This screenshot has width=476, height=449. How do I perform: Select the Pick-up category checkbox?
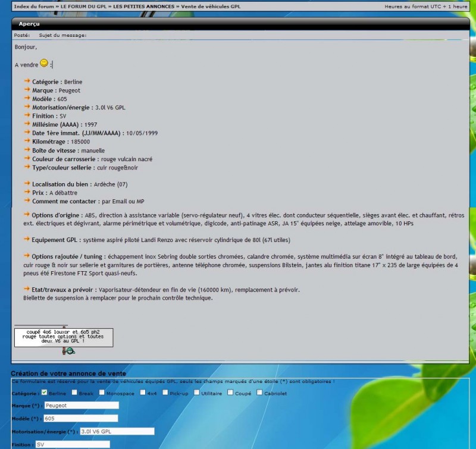click(x=165, y=393)
